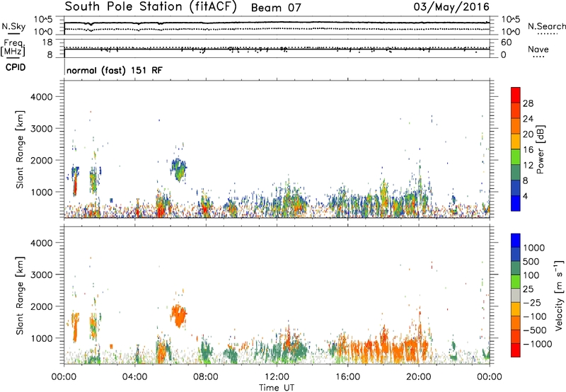Click the '04:00' time tick label

(x=134, y=377)
